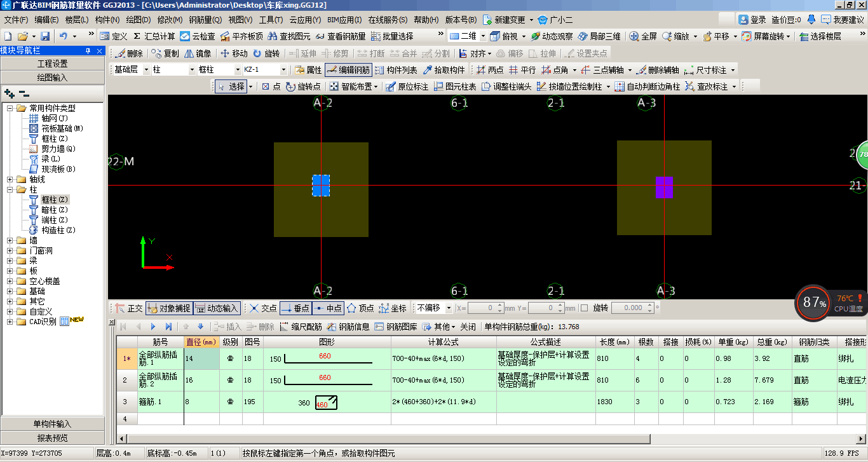Expand the 轴线 tree node
Screen dimensions: 868x462
[11, 179]
